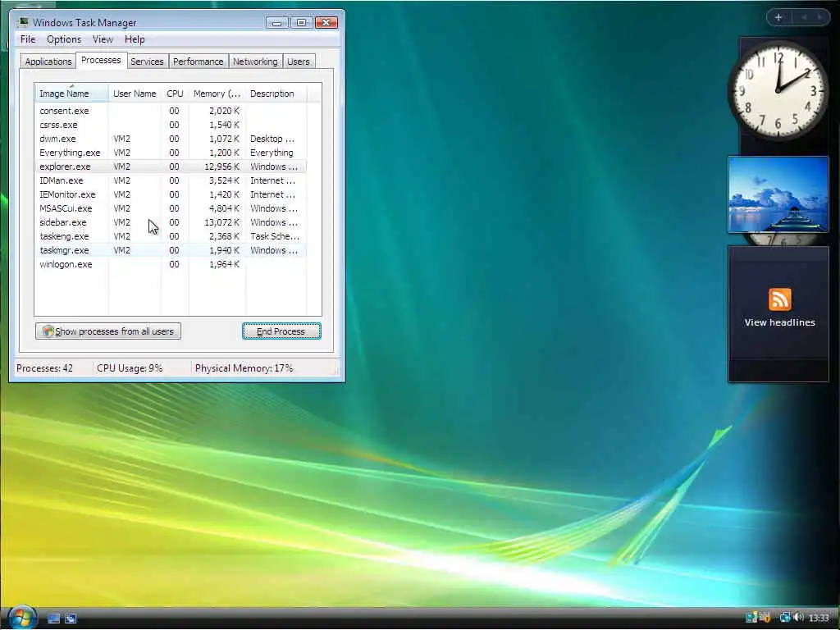Open the Options menu
Viewport: 840px width, 630px height.
(64, 39)
